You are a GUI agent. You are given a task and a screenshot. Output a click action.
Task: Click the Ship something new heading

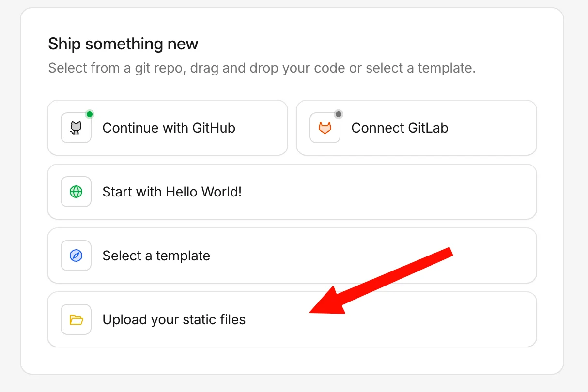(x=123, y=44)
